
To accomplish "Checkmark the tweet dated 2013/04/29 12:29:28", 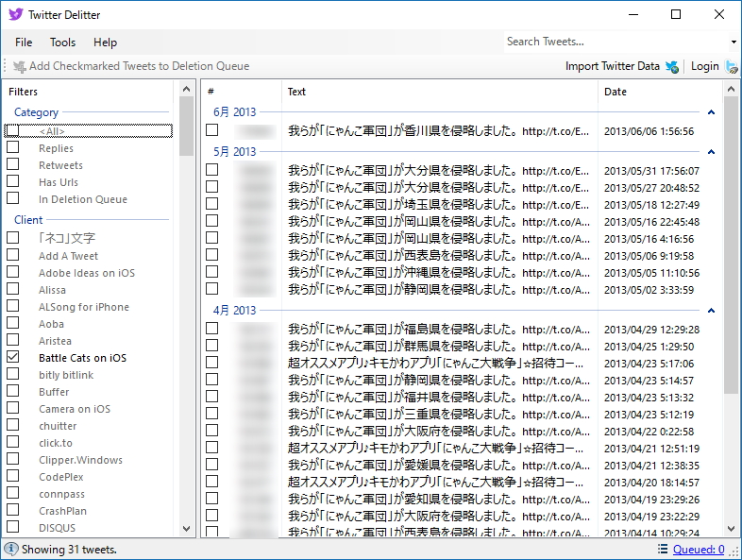I will click(212, 329).
